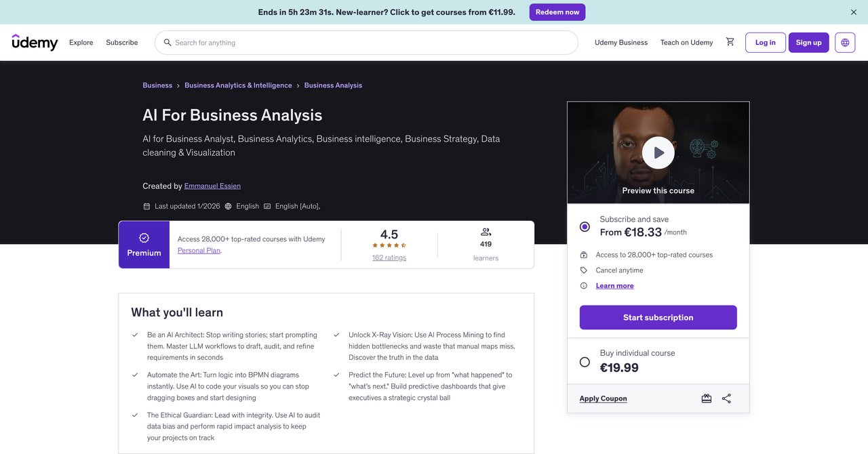Click the Ethical Guardian learning point
The height and width of the screenshot is (454, 868).
(x=234, y=426)
